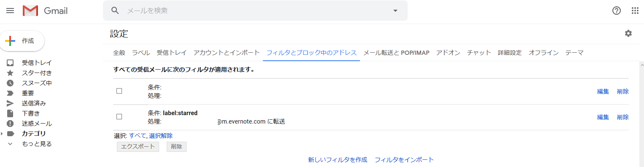
Task: Switch to オフライン tab
Action: tap(544, 53)
